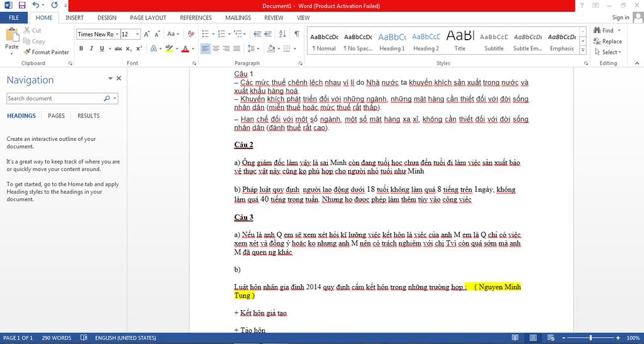
Task: Redo the last action
Action: [x=55, y=5]
